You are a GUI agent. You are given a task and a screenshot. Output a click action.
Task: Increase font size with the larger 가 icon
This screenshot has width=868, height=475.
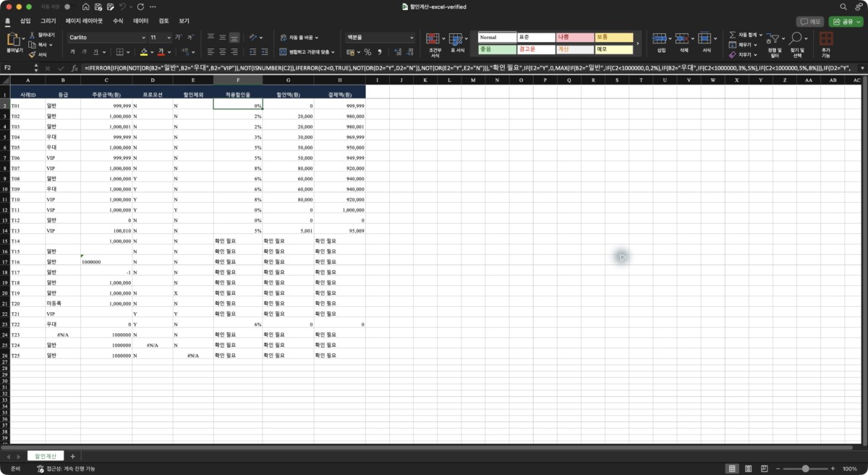click(179, 37)
